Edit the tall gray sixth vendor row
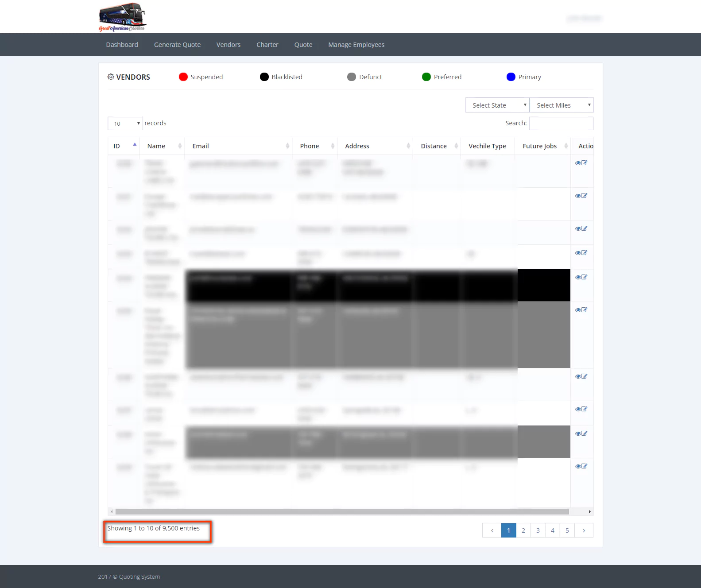 click(x=585, y=310)
